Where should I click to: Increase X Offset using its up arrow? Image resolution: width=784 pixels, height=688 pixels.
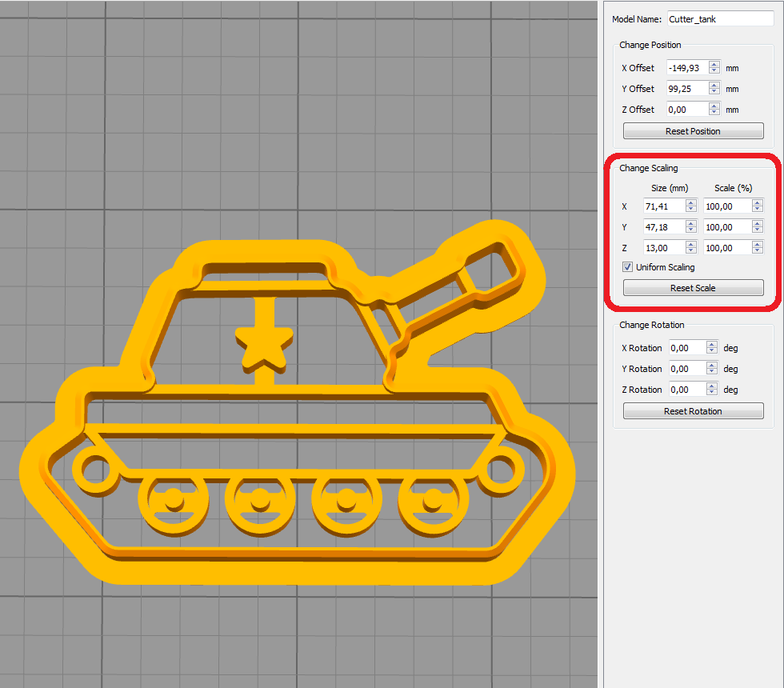[714, 64]
